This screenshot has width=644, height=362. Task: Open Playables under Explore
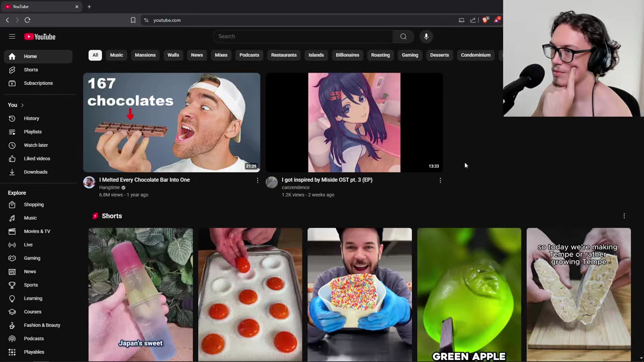point(38,352)
